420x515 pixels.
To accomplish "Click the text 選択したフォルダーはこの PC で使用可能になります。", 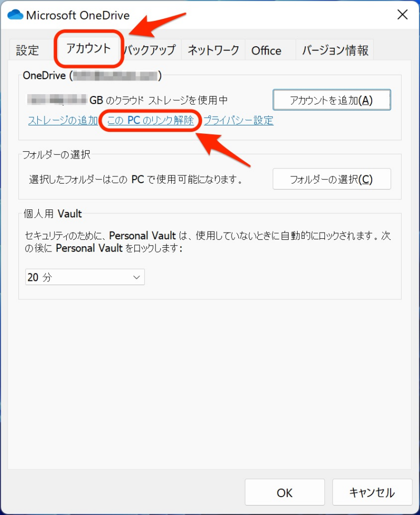I will pyautogui.click(x=136, y=180).
